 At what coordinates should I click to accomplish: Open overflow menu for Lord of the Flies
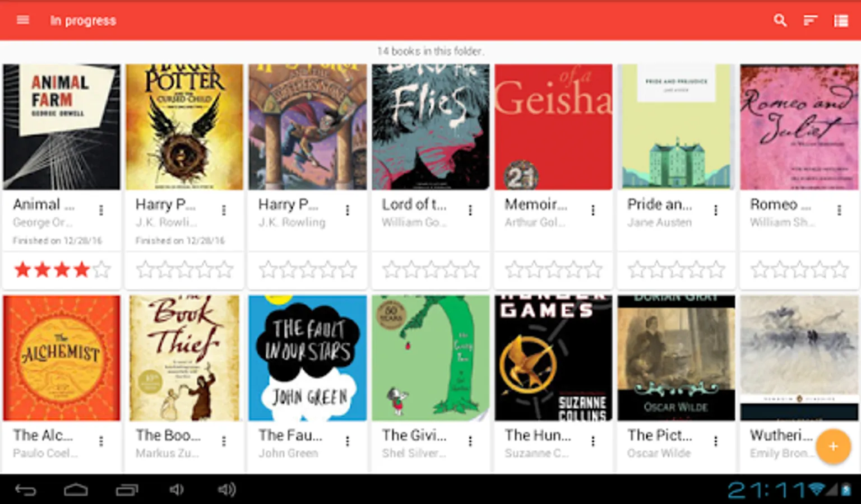pos(470,210)
